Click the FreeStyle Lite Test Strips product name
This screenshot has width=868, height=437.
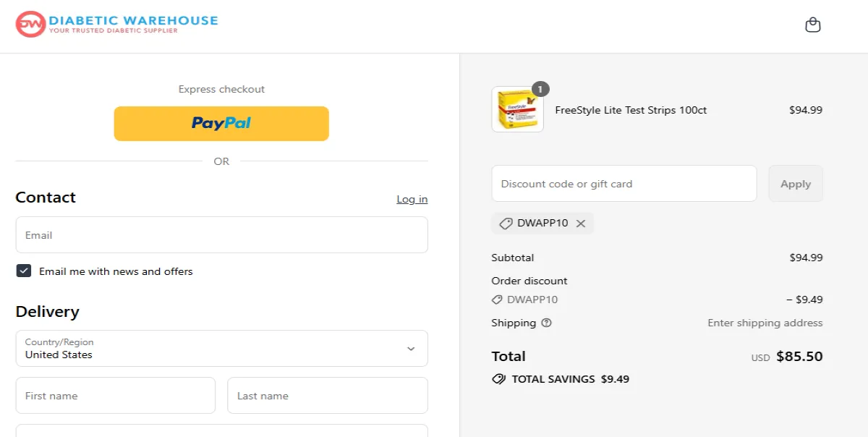(x=631, y=110)
